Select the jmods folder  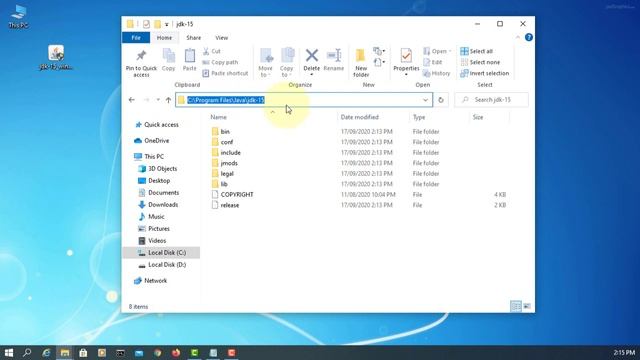pos(229,163)
